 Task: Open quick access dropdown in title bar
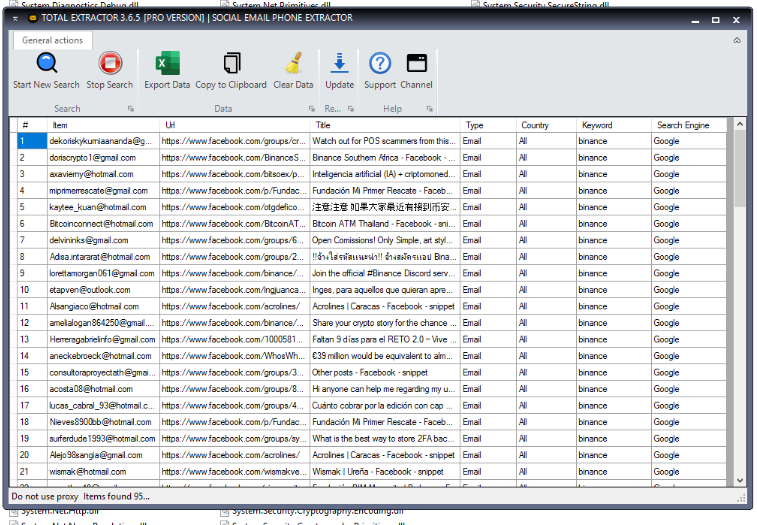point(17,19)
